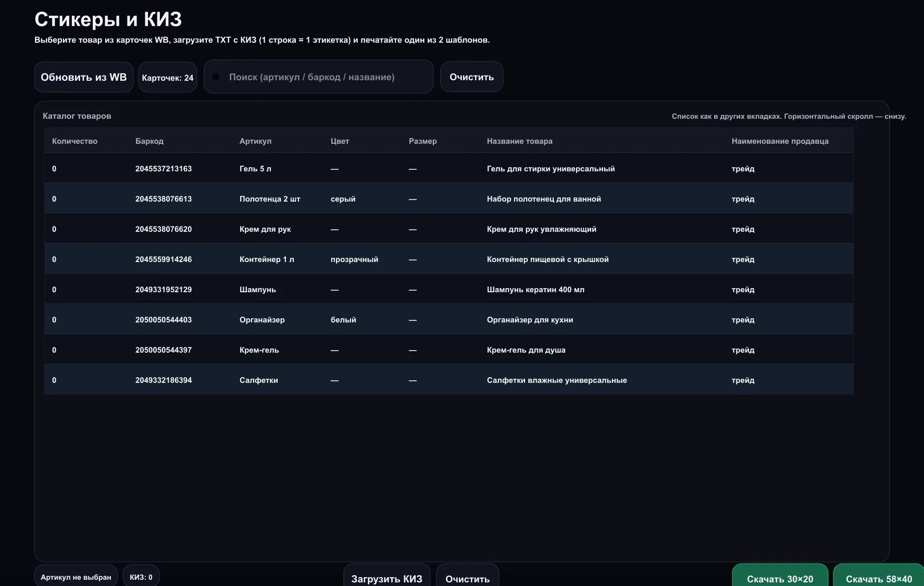Focus the Поиск (артикул / баркод / название) field
This screenshot has height=586, width=924.
319,77
